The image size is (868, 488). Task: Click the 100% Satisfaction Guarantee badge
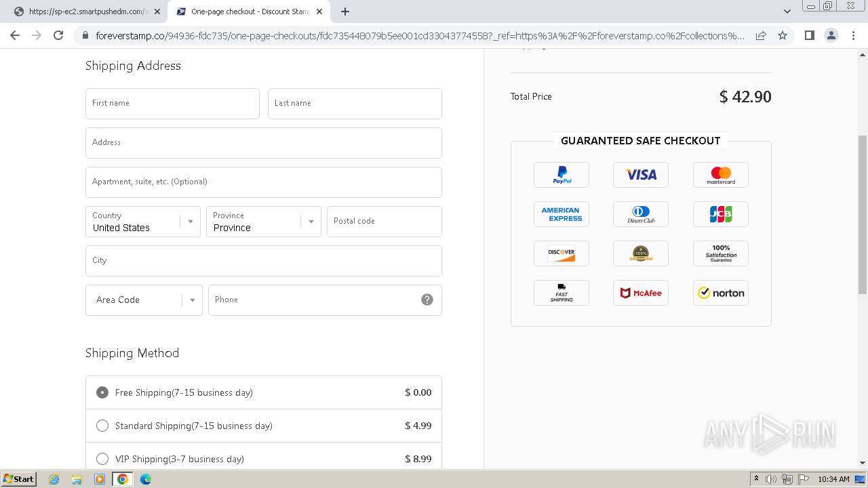click(x=721, y=253)
